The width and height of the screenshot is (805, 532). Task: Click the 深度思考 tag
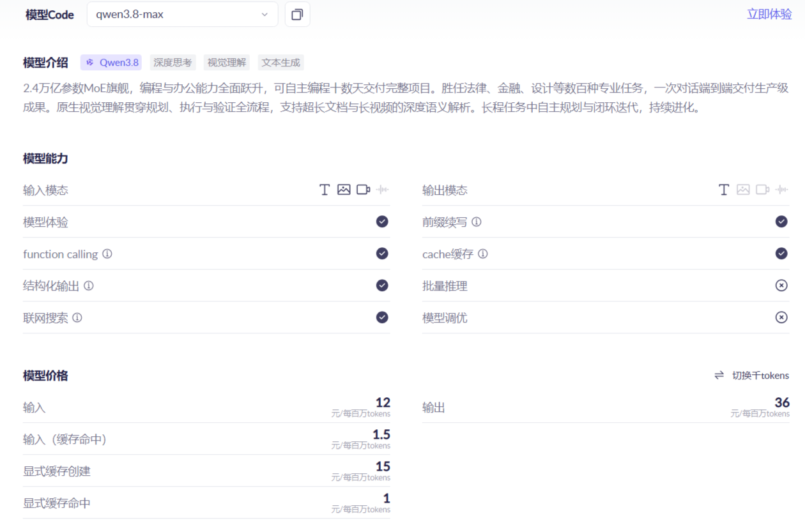[x=172, y=63]
